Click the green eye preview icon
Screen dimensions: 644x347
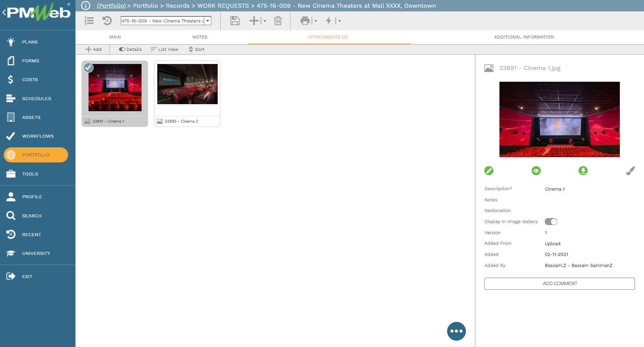536,171
